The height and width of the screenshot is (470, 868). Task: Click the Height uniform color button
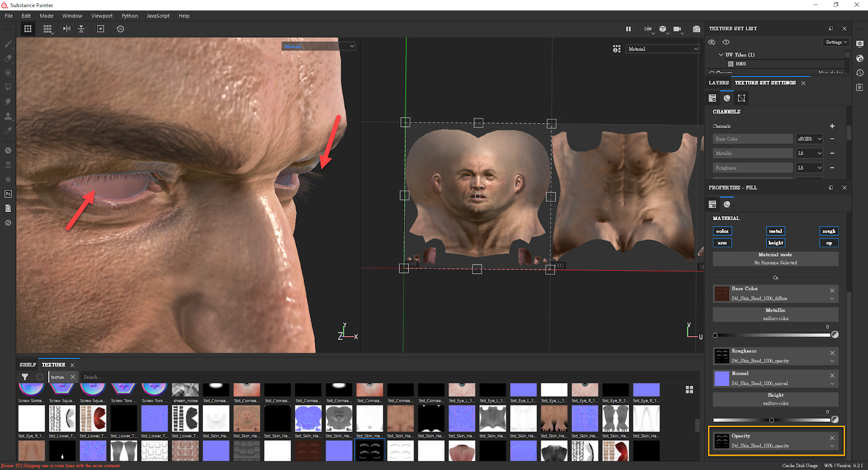775,399
